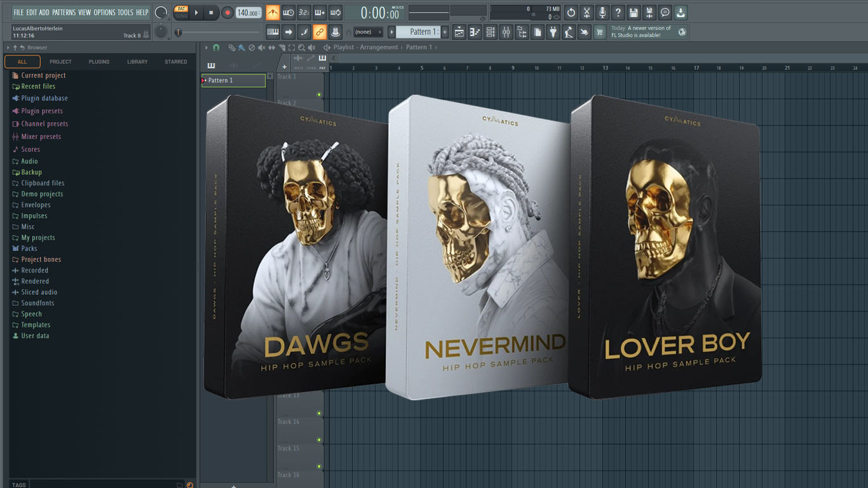Click the touch controller hand icon
Image resolution: width=868 pixels, height=488 pixels.
[x=584, y=32]
